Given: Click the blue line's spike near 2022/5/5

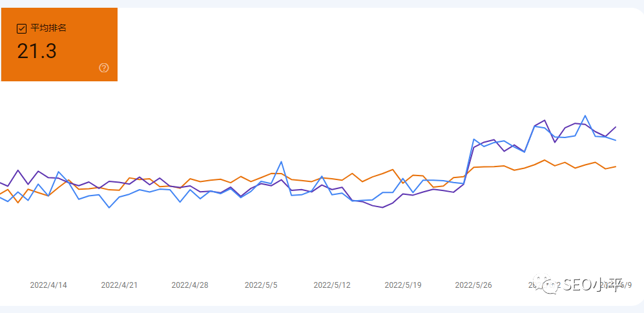Looking at the screenshot, I should click(282, 161).
